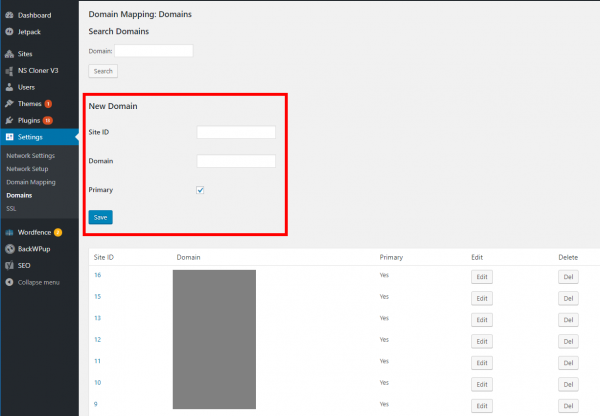Image resolution: width=600 pixels, height=416 pixels.
Task: Click the Jetpack icon in sidebar
Action: 9,32
